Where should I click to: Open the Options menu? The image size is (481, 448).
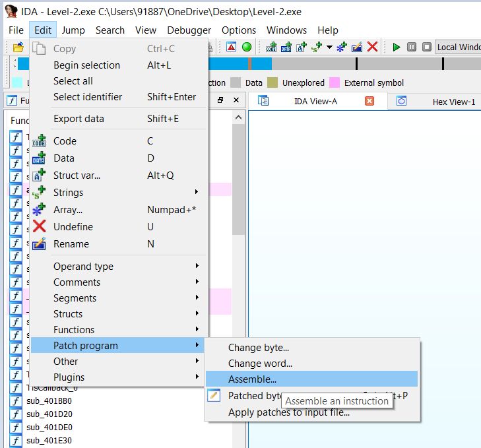(239, 30)
